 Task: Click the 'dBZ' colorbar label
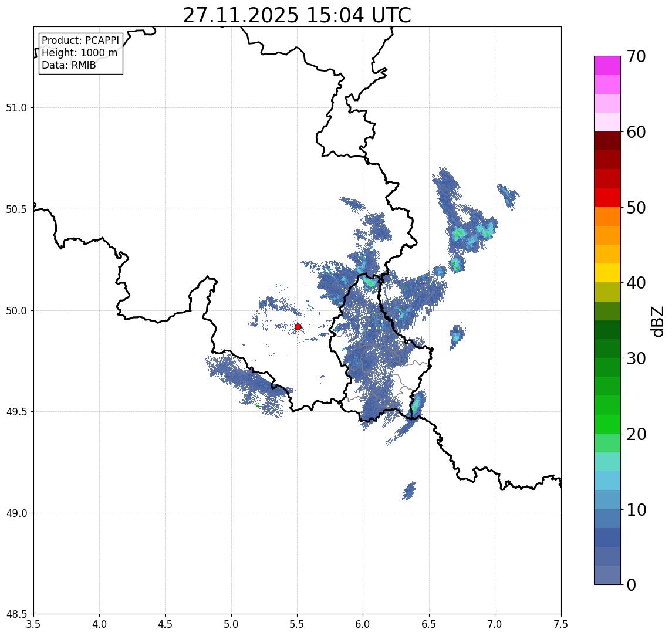pos(657,320)
